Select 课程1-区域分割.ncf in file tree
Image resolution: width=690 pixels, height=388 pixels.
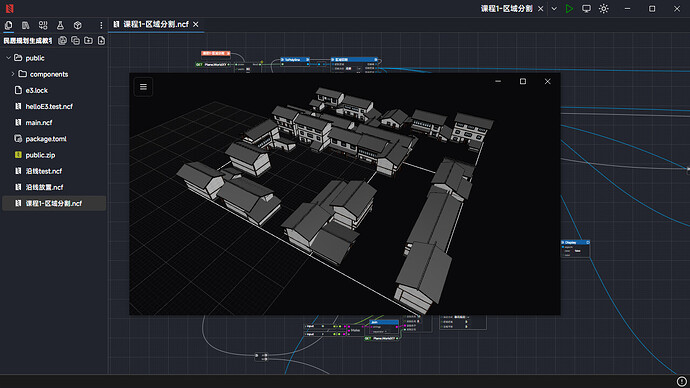[x=54, y=203]
